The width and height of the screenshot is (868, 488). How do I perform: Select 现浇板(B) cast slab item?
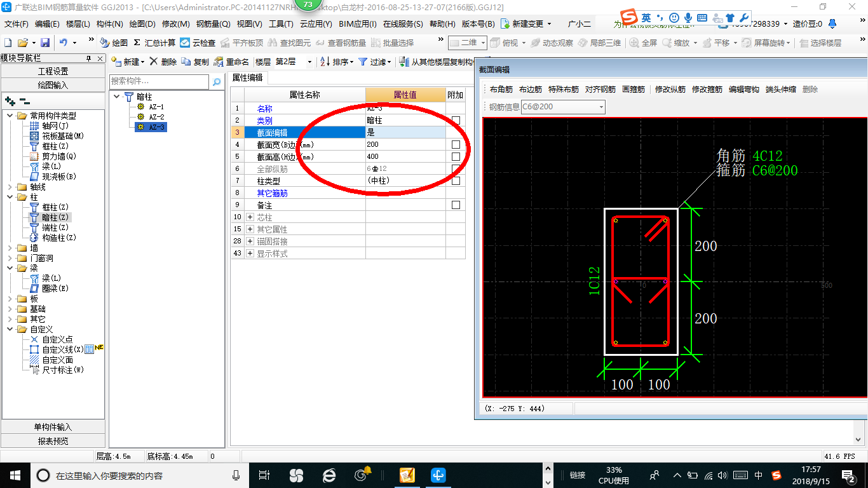(53, 177)
